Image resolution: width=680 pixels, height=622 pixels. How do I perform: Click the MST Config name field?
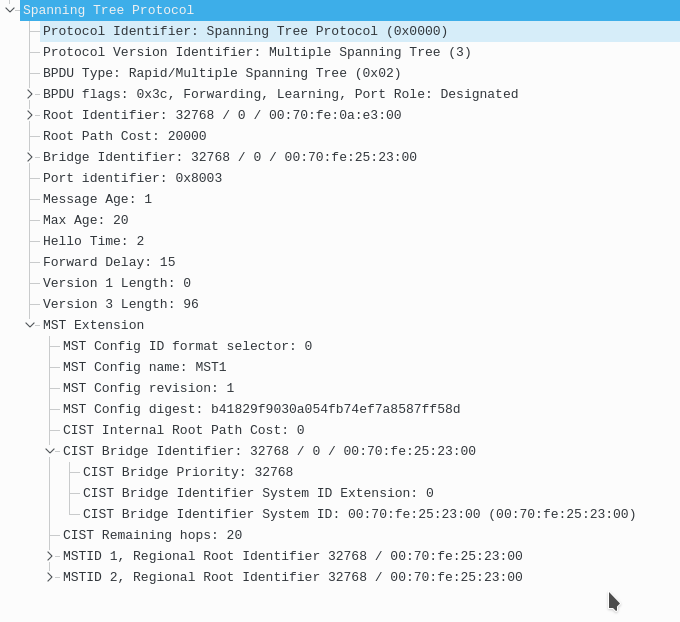[145, 367]
